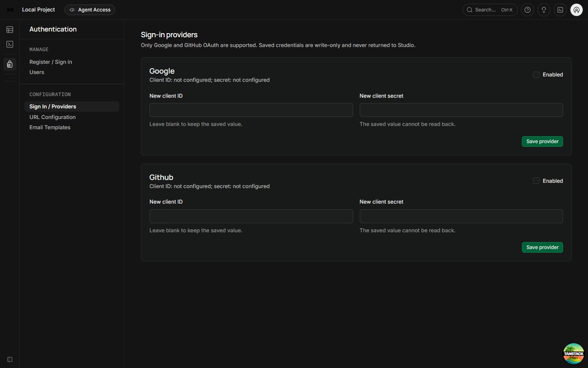This screenshot has width=588, height=368.
Task: Click Google's 'not configured' status text
Action: [x=209, y=80]
